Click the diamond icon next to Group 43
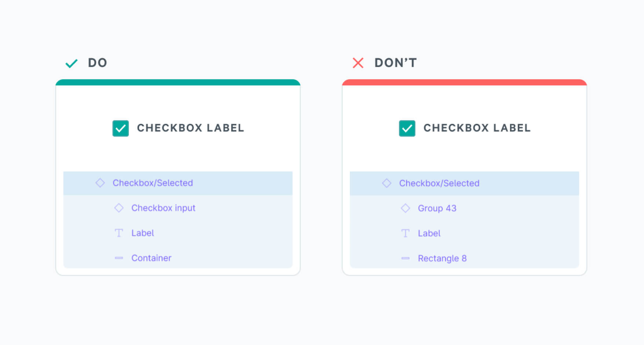The image size is (644, 345). tap(405, 208)
